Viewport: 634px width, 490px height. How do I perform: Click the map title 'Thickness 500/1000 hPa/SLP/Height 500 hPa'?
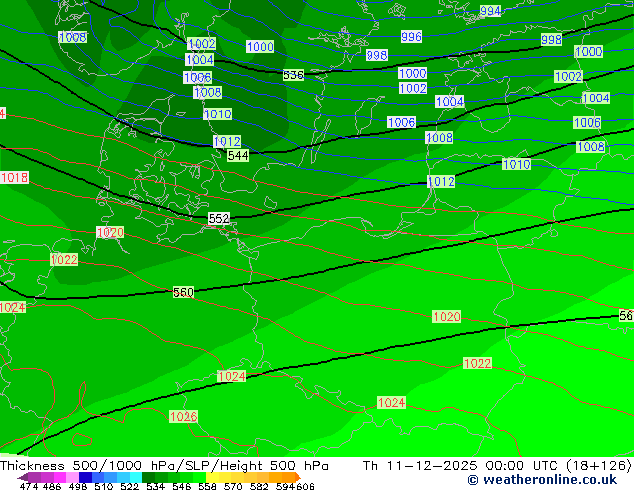[164, 466]
